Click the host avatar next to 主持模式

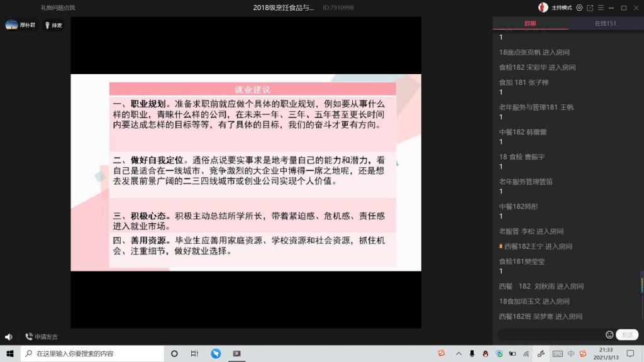point(543,8)
